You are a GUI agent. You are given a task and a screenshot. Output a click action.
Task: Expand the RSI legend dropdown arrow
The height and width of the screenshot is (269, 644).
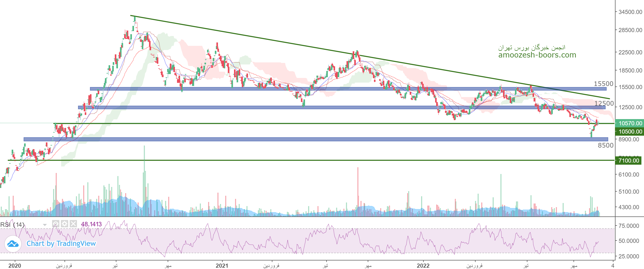coord(45,225)
